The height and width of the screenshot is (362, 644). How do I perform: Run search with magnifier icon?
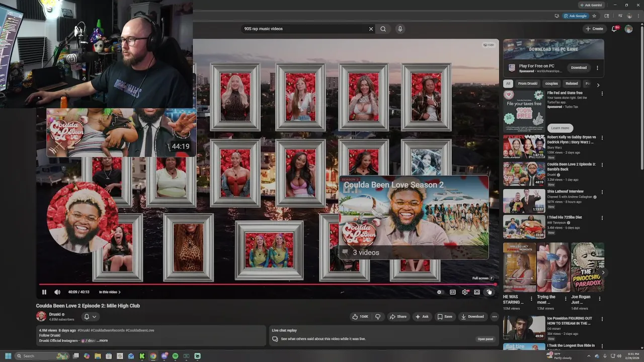pos(383,29)
